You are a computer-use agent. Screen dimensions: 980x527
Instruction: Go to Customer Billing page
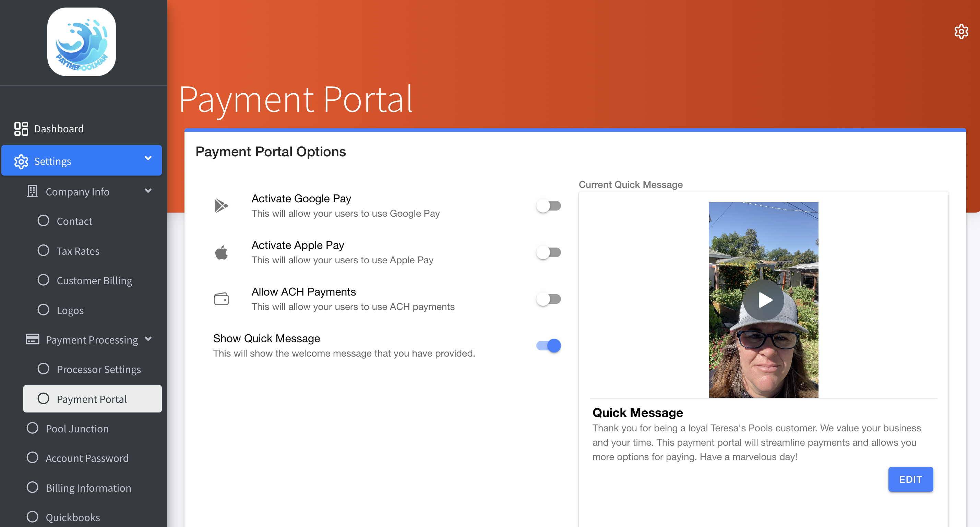click(94, 280)
